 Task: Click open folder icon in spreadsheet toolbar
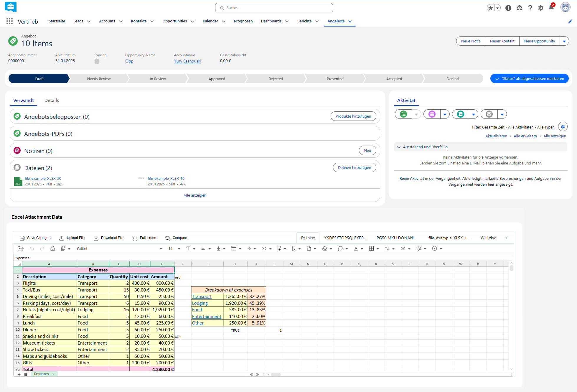[21, 248]
